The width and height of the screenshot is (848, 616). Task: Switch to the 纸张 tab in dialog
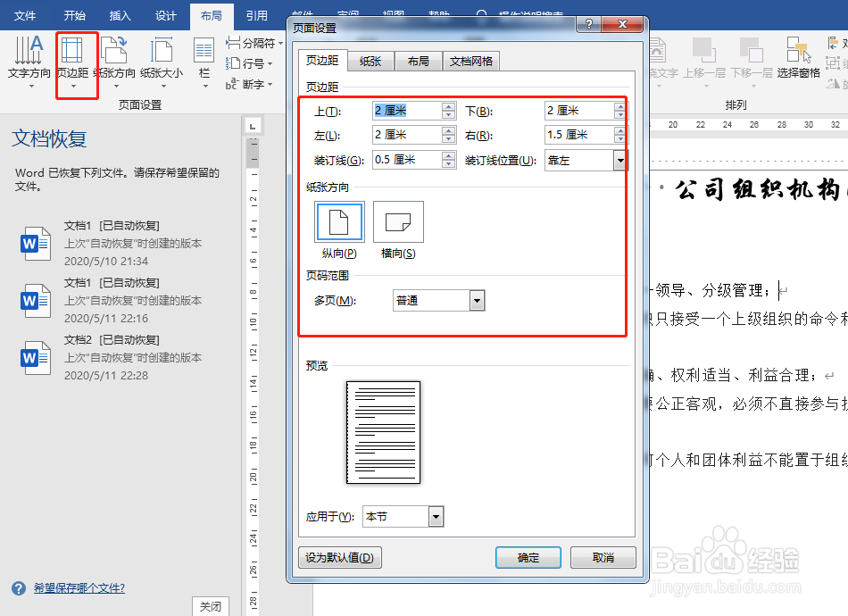(x=370, y=61)
